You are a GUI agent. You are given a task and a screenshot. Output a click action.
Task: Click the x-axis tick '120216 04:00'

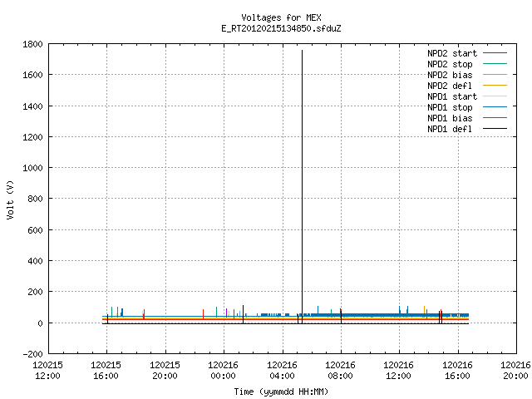[x=282, y=371]
